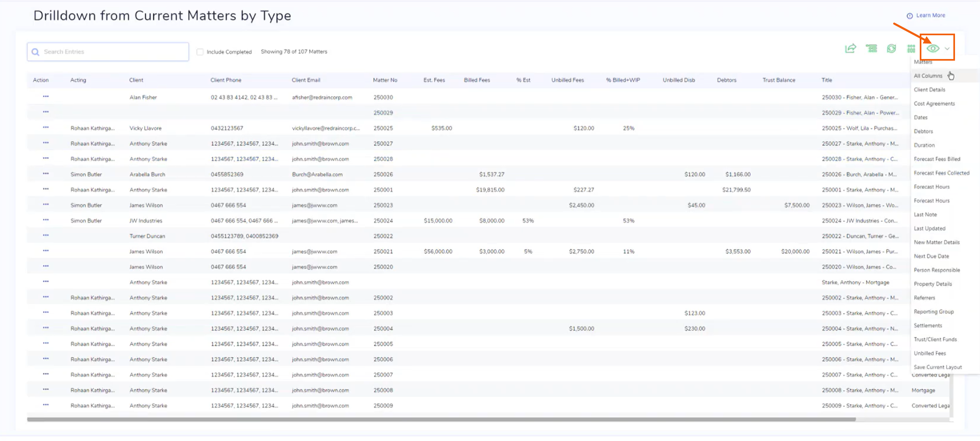Open the Learn More link
The height and width of the screenshot is (441, 980).
[x=930, y=16]
